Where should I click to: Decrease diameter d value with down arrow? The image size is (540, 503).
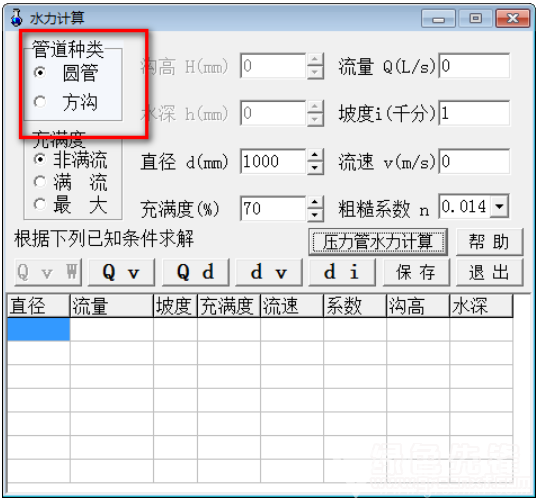(x=314, y=168)
